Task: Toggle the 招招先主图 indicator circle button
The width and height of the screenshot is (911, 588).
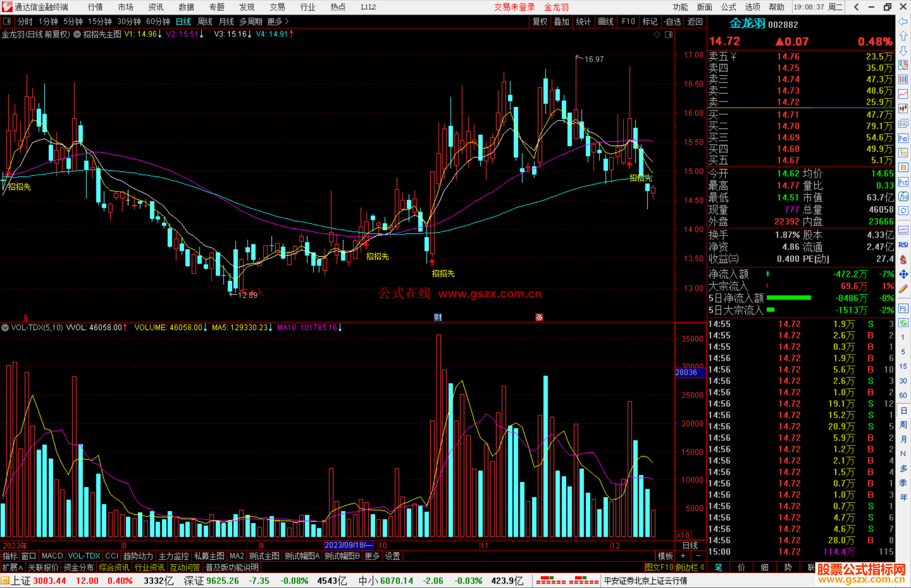Action: coord(77,35)
